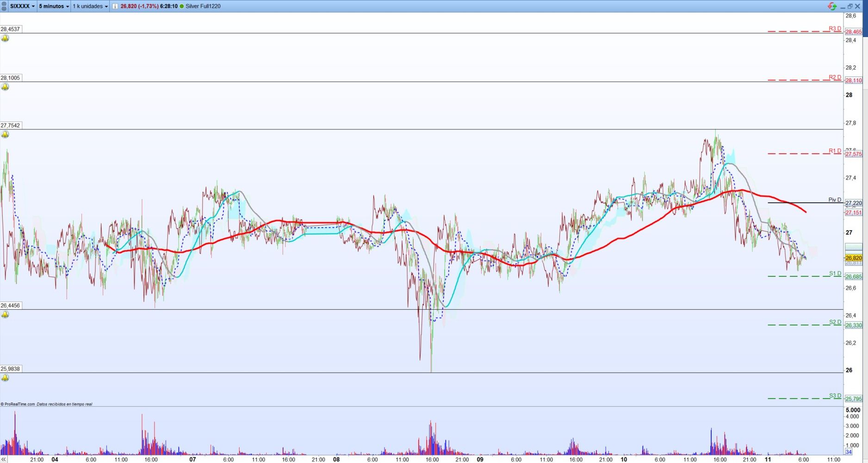Click the R2 D resistance label
This screenshot has width=868, height=463.
[x=835, y=77]
